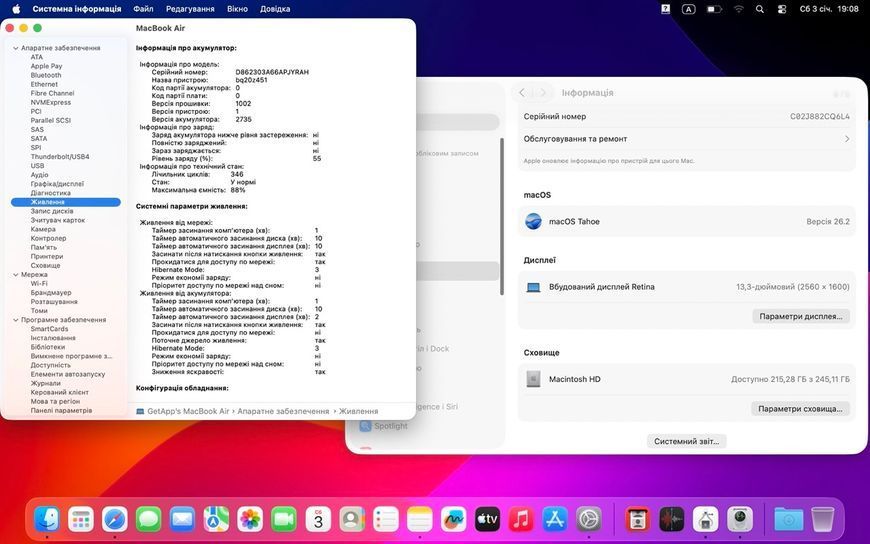Select Wi-Fi under Мережа
Screen dimensions: 870x544
(x=39, y=284)
